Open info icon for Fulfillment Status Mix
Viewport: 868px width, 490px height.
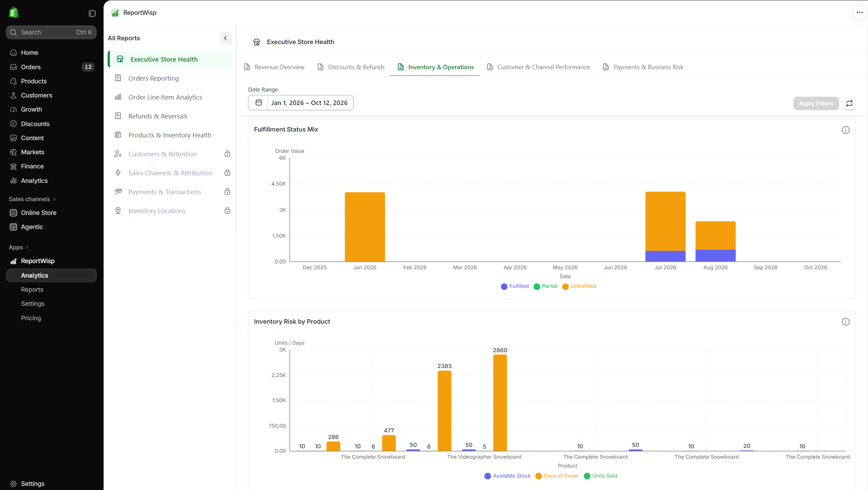coord(845,130)
